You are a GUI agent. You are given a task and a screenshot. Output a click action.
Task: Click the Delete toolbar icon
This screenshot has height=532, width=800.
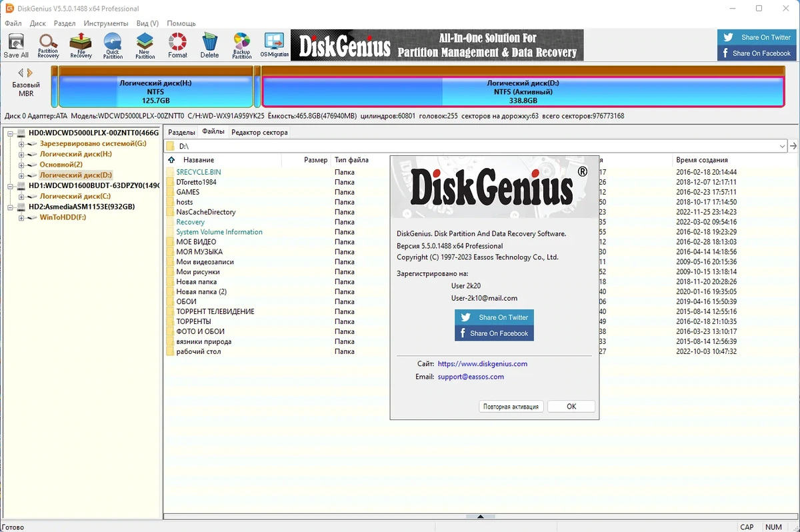click(x=209, y=45)
